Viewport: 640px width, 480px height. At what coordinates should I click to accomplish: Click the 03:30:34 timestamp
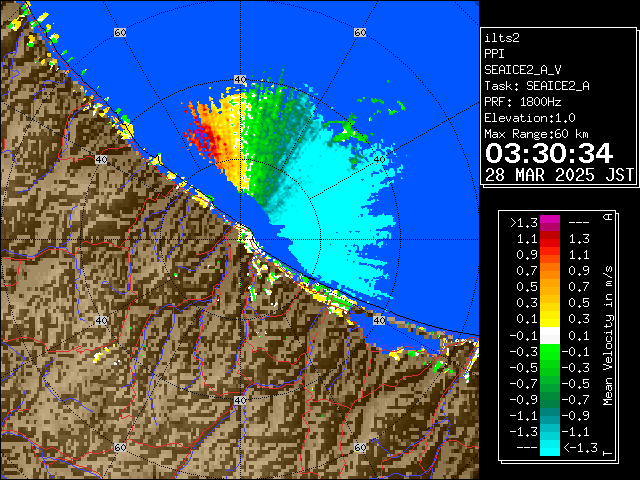click(x=549, y=153)
